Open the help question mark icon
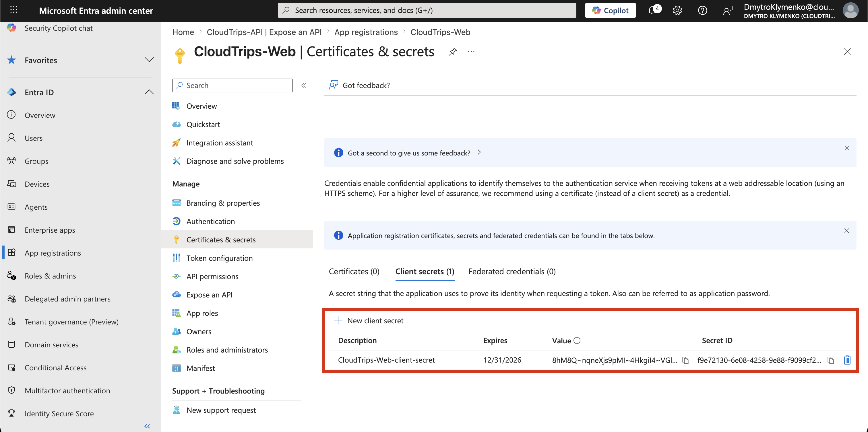Screen dimensions: 868x432 (x=703, y=10)
